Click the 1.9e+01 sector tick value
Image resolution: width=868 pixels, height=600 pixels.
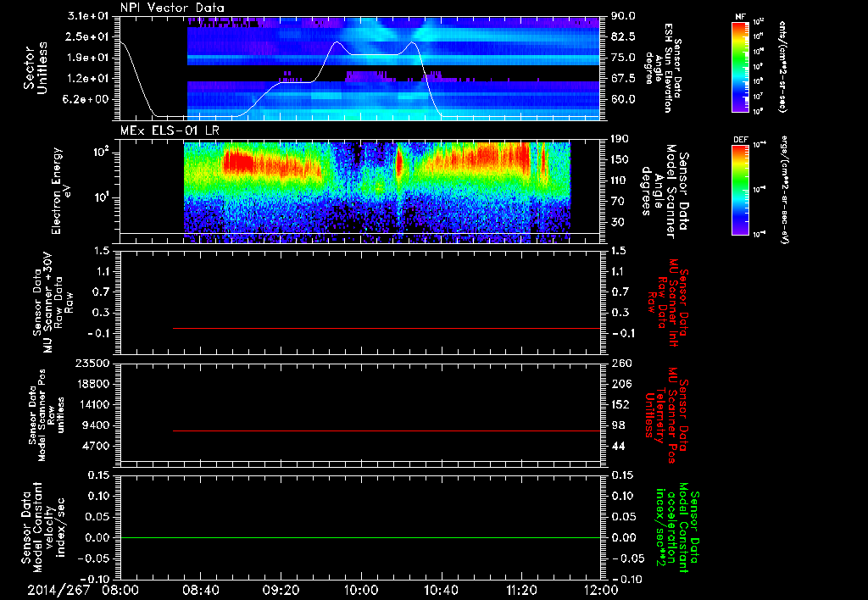pos(88,58)
